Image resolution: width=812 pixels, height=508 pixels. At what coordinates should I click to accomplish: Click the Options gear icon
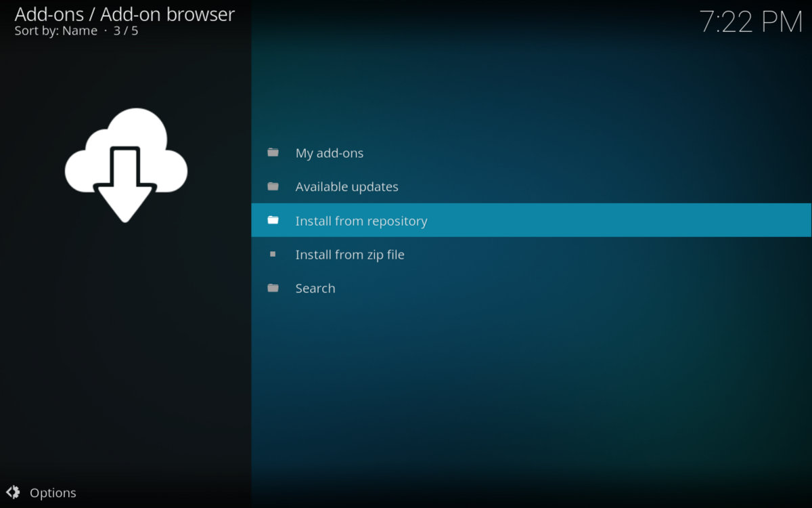(x=12, y=492)
